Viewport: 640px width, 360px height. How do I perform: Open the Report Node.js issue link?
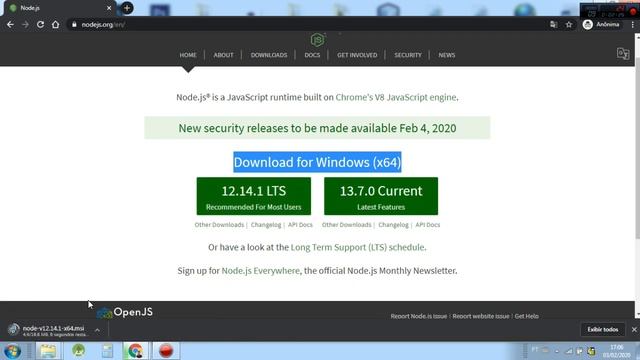pyautogui.click(x=418, y=316)
